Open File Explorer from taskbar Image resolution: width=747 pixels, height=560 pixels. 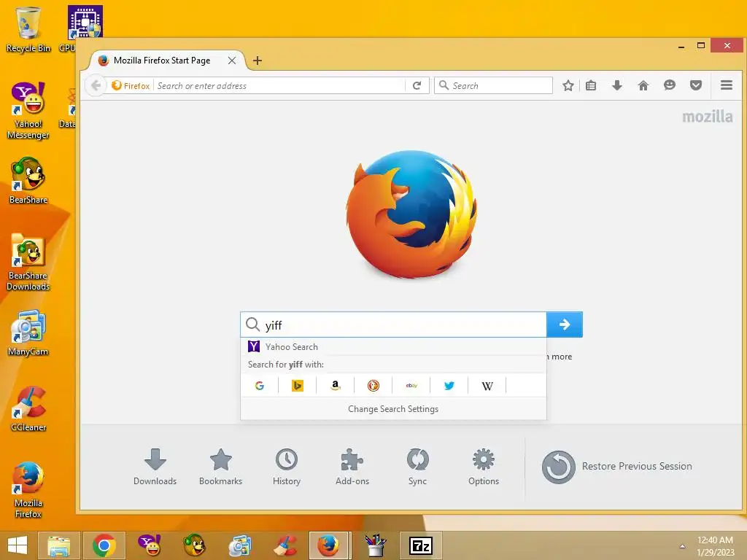point(58,545)
